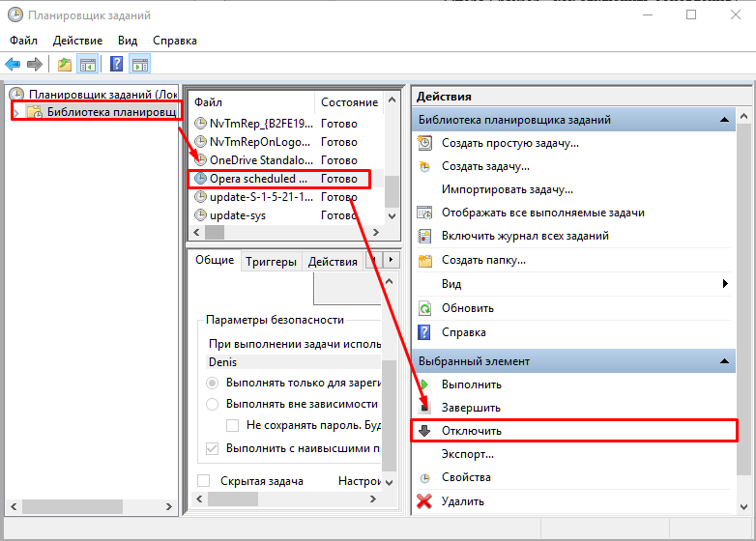Viewport: 756px width, 541px height.
Task: Toggle the Скрытая задача checkbox
Action: [203, 481]
